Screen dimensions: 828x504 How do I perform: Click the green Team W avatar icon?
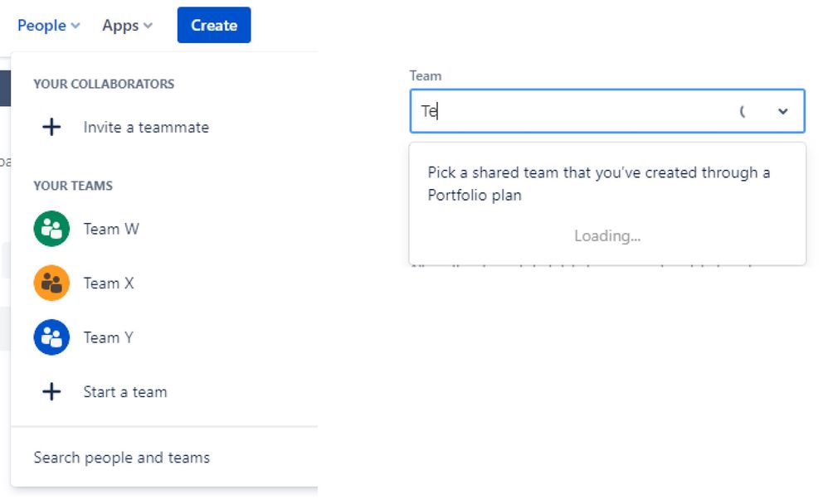51,229
